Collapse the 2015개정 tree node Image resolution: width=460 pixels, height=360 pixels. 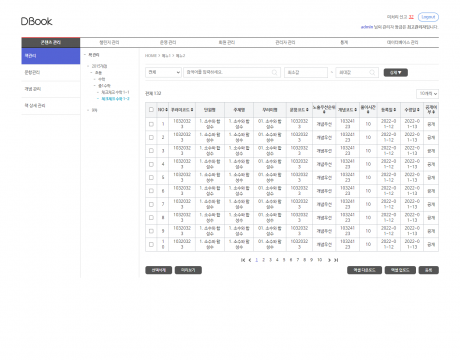click(x=88, y=66)
